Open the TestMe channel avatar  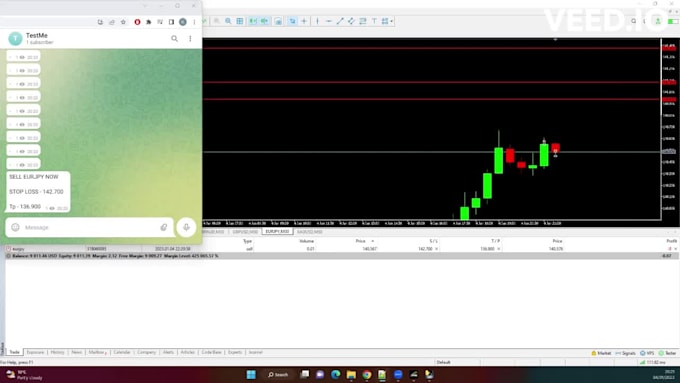tap(15, 39)
